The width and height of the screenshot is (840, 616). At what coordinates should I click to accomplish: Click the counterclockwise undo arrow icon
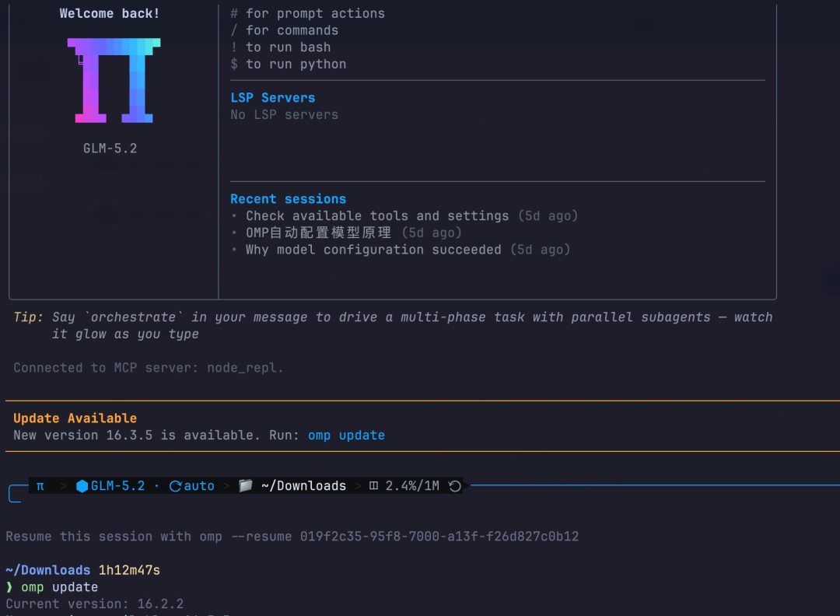(455, 486)
